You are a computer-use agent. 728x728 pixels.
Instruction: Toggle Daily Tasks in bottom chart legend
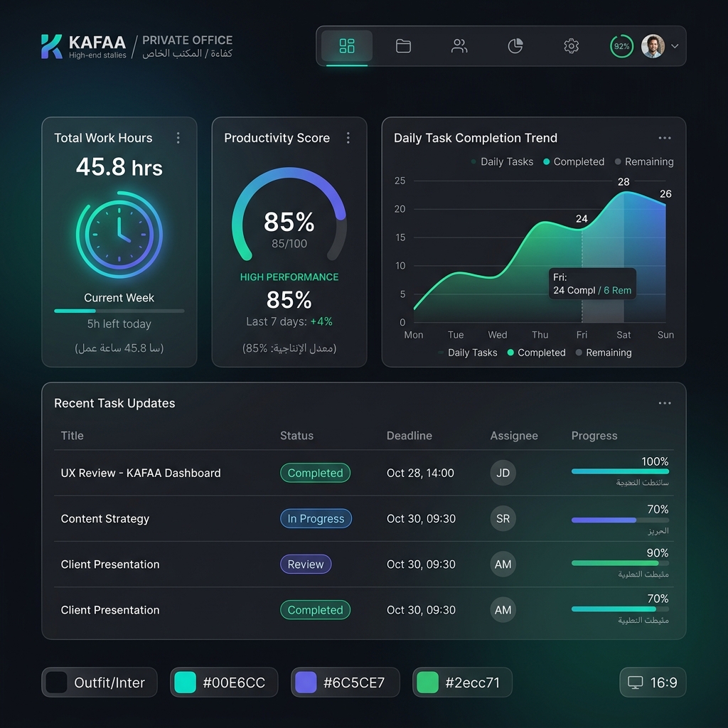468,353
